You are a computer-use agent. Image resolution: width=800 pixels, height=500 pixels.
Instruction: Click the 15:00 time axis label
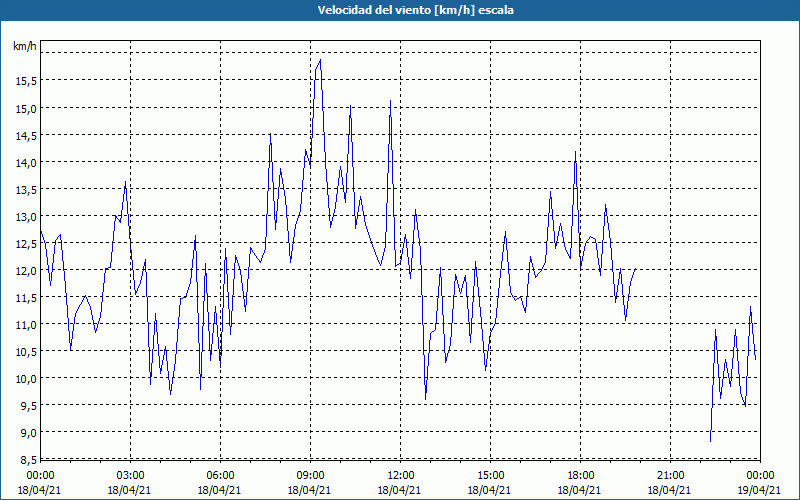click(x=490, y=476)
